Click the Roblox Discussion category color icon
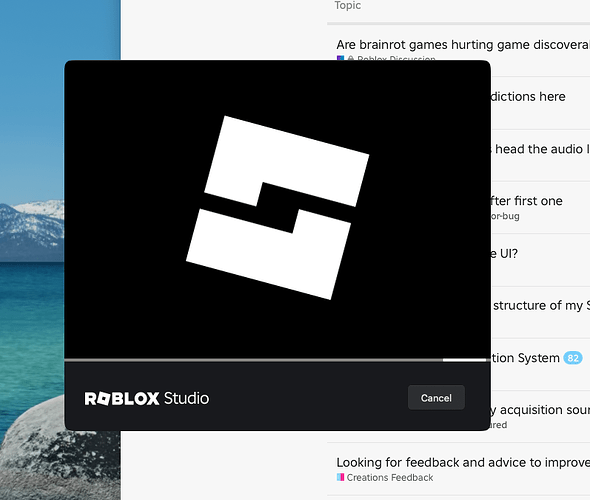 (340, 58)
